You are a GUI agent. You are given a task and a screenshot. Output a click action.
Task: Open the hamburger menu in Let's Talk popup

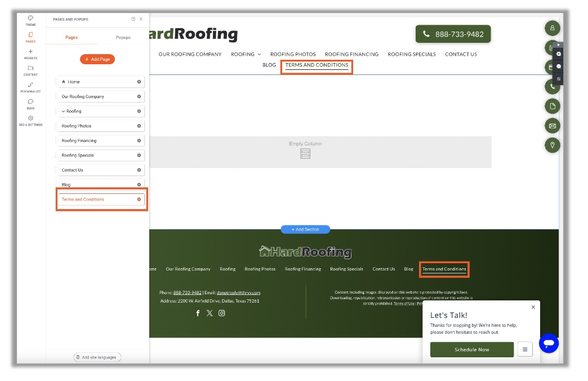pyautogui.click(x=525, y=349)
